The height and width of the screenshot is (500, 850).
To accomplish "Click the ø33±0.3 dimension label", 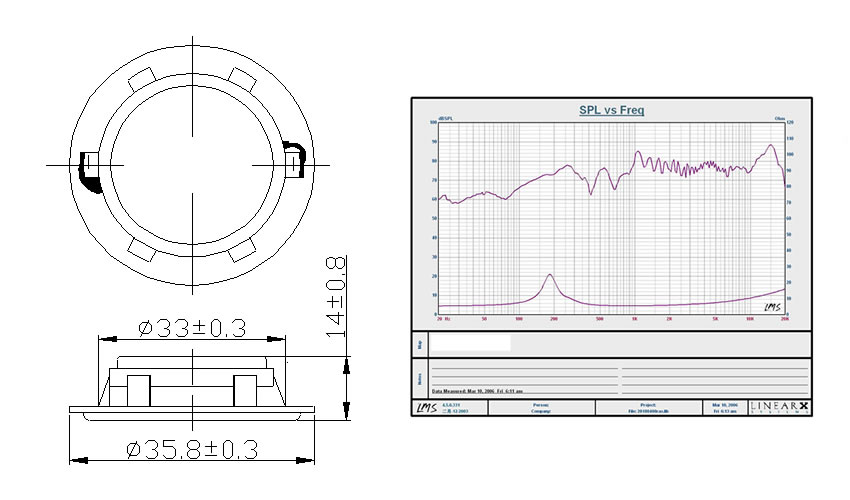I will 192,327.
